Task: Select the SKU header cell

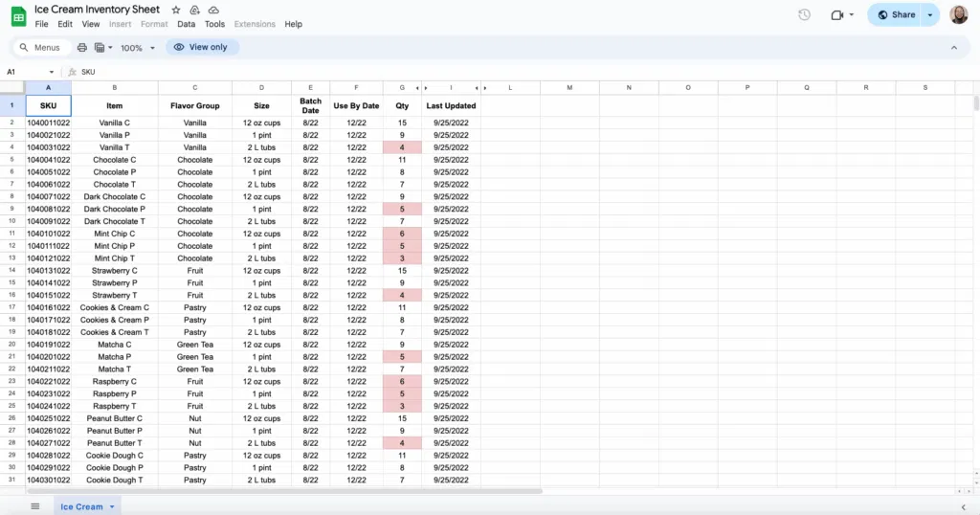Action: tap(48, 105)
